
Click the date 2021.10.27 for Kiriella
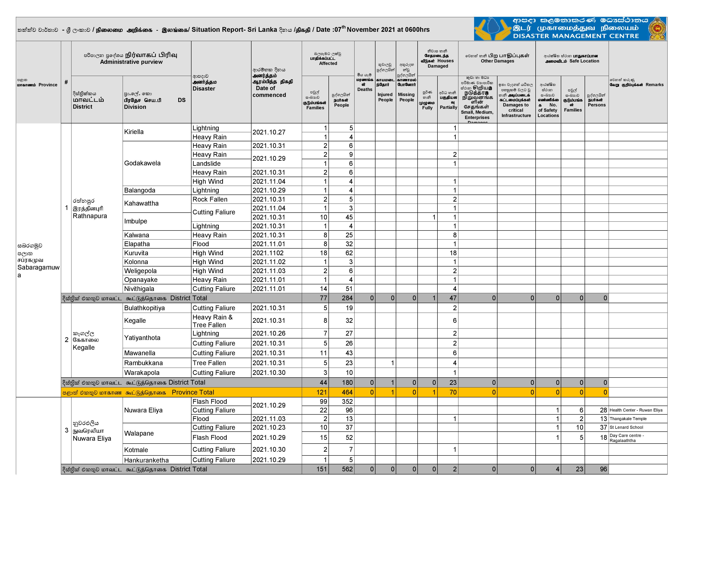276,132
